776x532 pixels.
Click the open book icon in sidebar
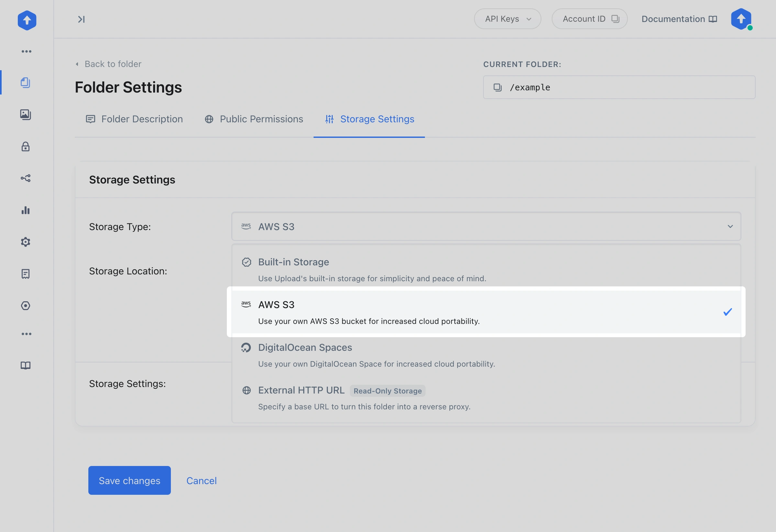25,365
